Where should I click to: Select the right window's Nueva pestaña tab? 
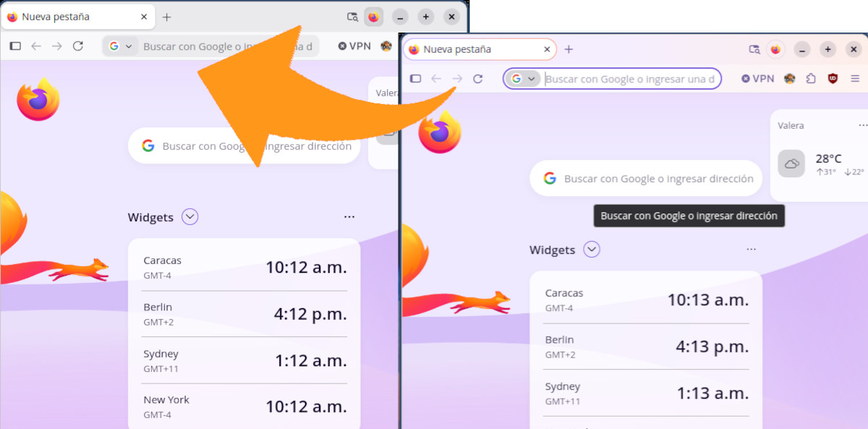click(x=479, y=49)
